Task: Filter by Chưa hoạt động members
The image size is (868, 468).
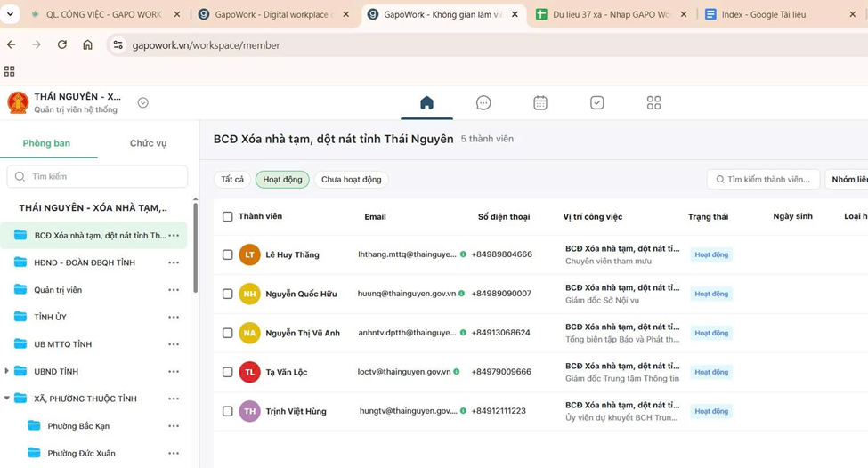Action: coord(351,180)
